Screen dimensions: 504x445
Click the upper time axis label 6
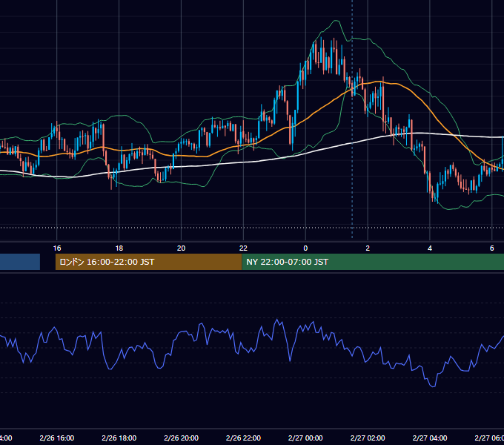pos(492,248)
